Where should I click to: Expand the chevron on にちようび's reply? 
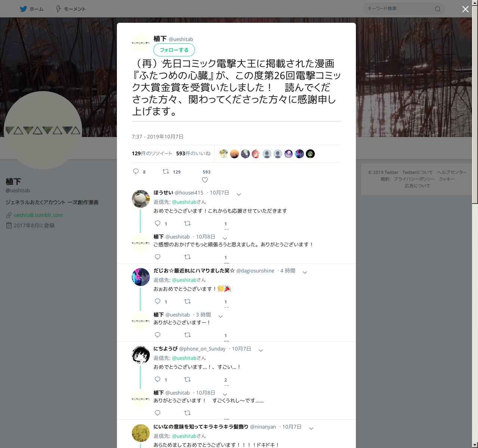pos(261,350)
